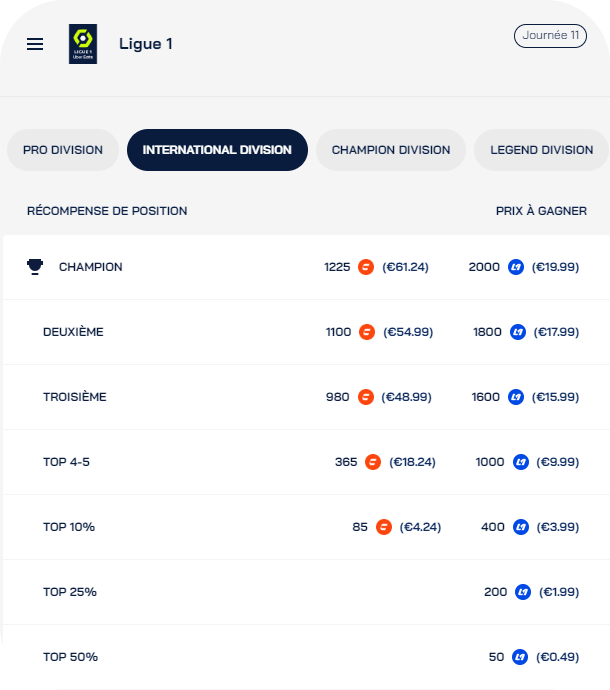This screenshot has width=610, height=690.
Task: Switch to the Pro Division tab
Action: pyautogui.click(x=63, y=150)
